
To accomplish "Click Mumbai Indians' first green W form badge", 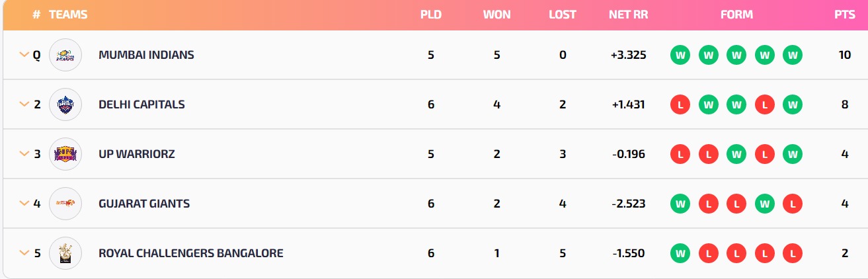I will coord(680,55).
